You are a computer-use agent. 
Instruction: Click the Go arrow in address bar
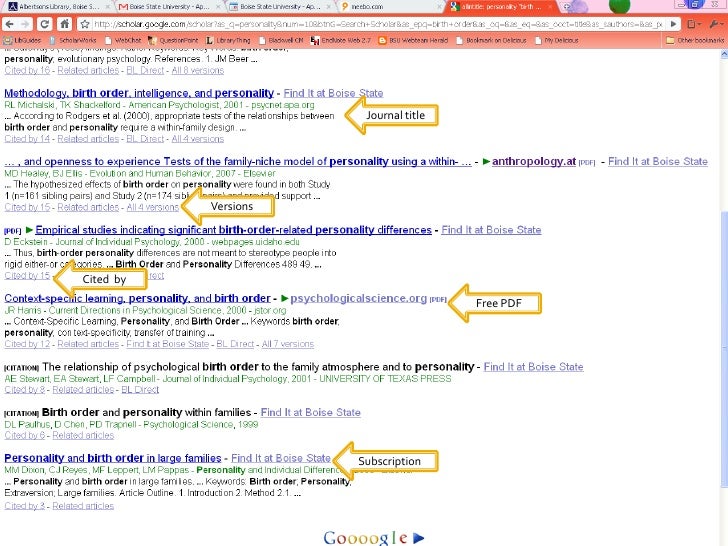coord(674,24)
